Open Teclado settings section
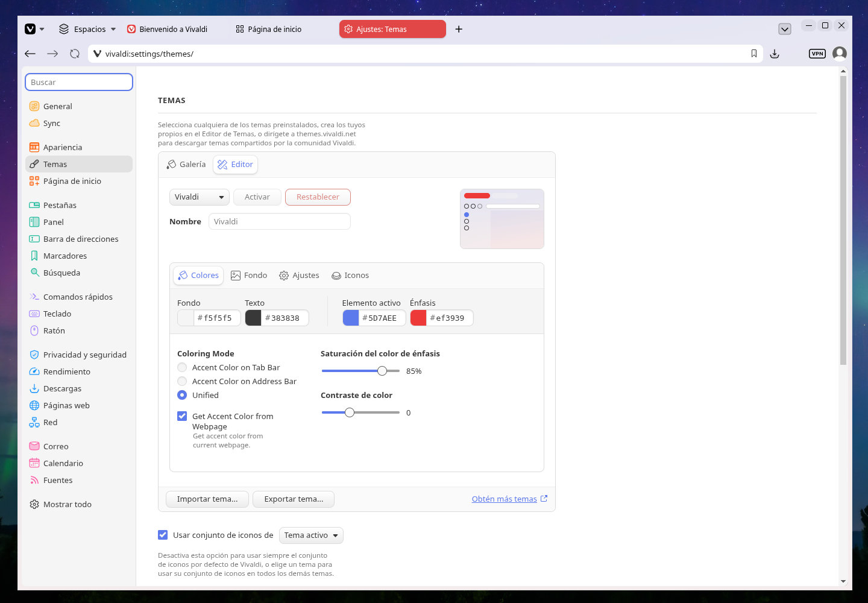This screenshot has width=868, height=603. [x=79, y=314]
